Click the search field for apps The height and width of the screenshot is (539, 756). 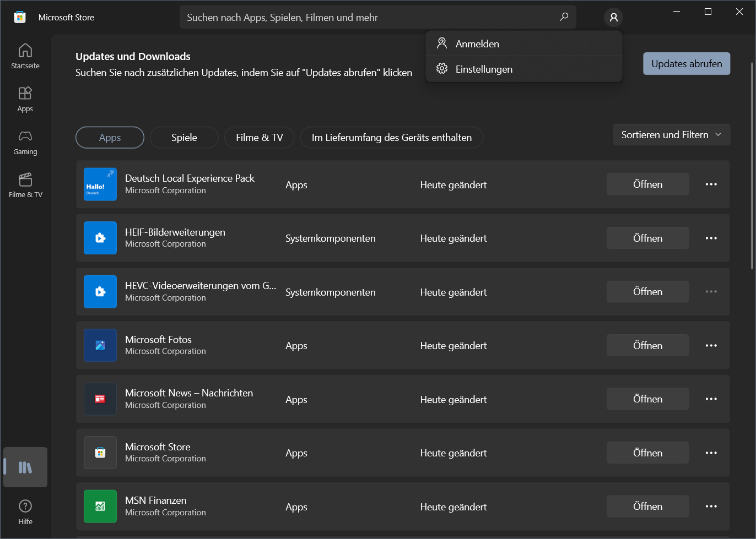pyautogui.click(x=369, y=18)
